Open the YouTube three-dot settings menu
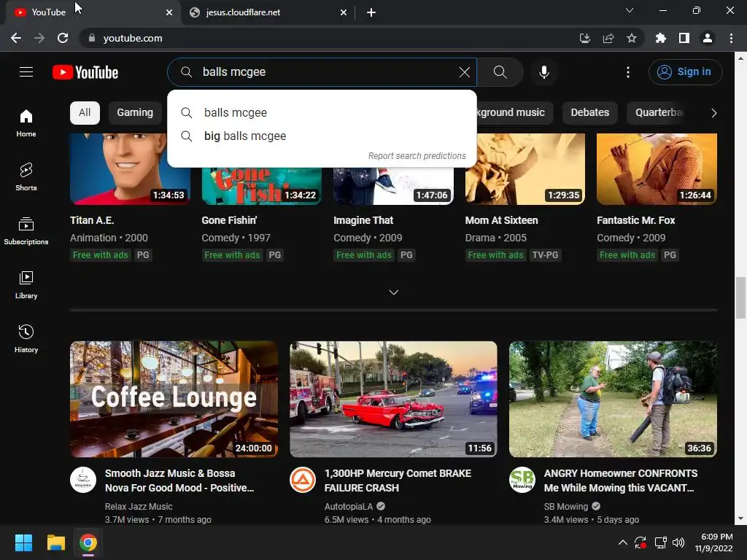This screenshot has height=560, width=747. pyautogui.click(x=628, y=72)
